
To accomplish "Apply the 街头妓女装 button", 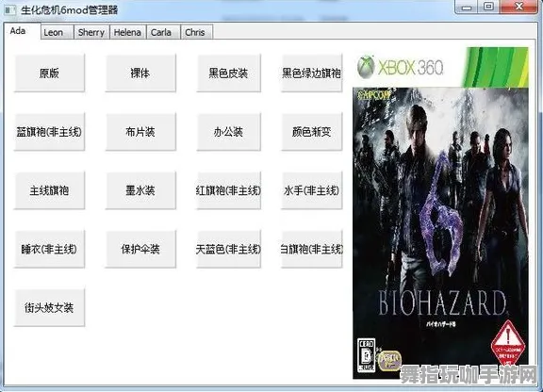I will pos(49,307).
